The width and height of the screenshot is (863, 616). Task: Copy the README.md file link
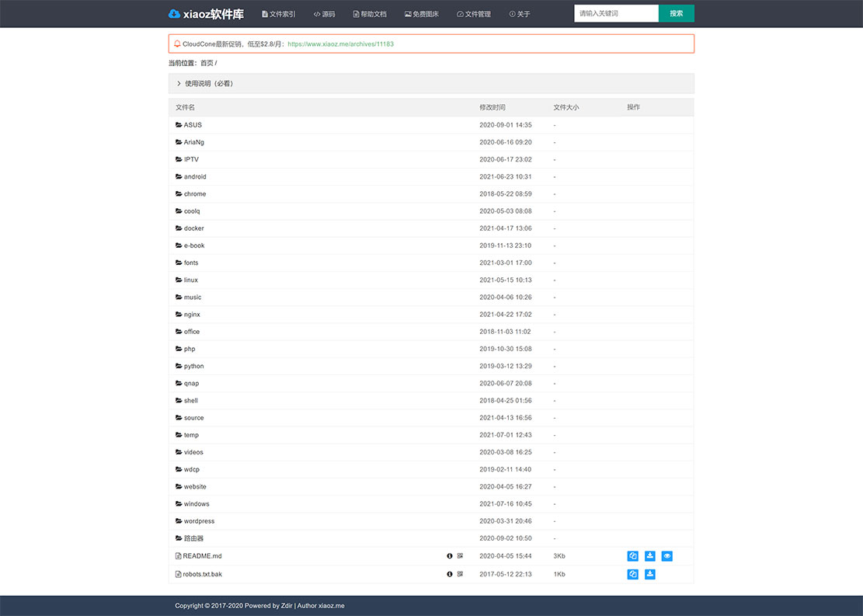632,556
